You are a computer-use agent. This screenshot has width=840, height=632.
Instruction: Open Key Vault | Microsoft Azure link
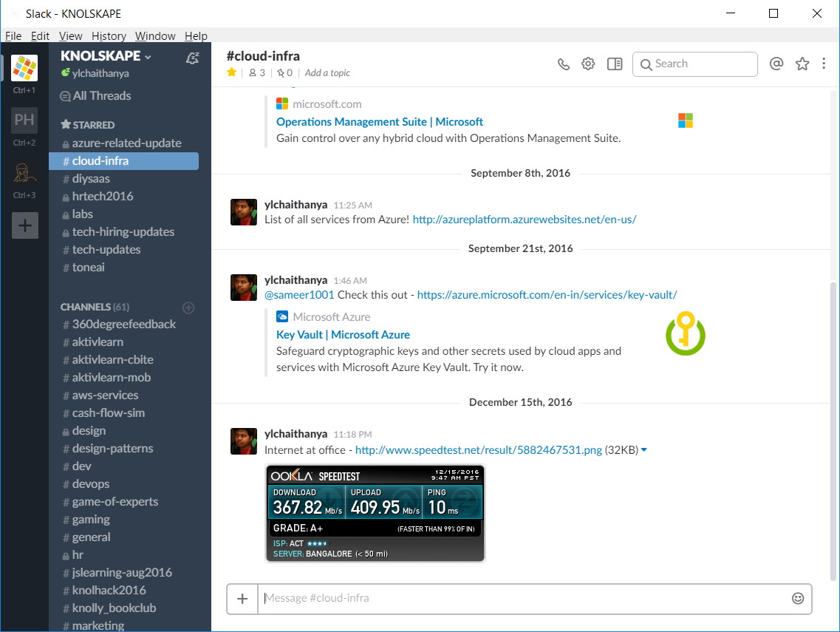(343, 335)
